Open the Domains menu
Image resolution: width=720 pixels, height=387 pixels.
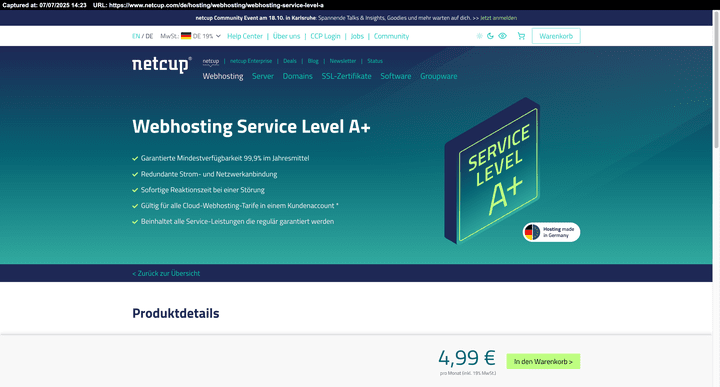(298, 76)
